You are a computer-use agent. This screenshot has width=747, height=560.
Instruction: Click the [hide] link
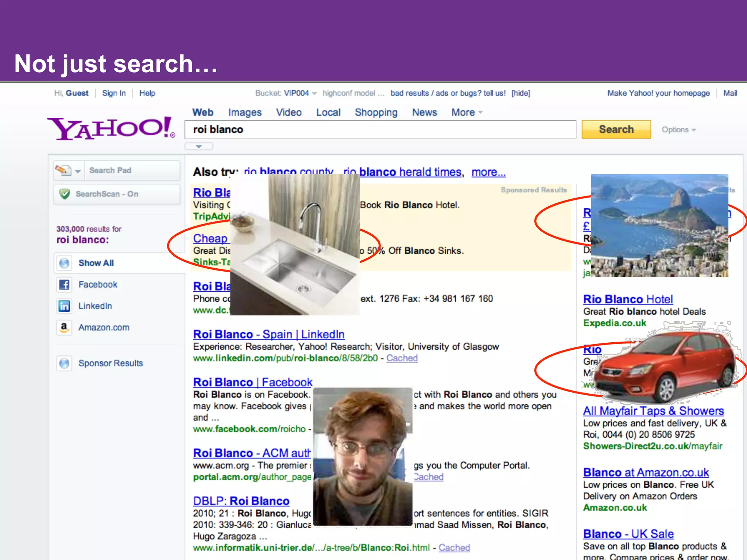click(x=521, y=93)
